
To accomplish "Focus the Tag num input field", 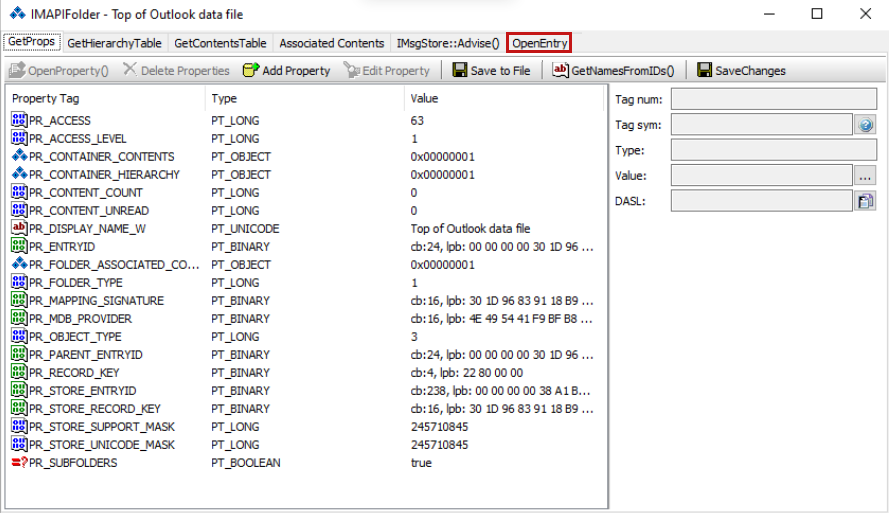I will [774, 99].
